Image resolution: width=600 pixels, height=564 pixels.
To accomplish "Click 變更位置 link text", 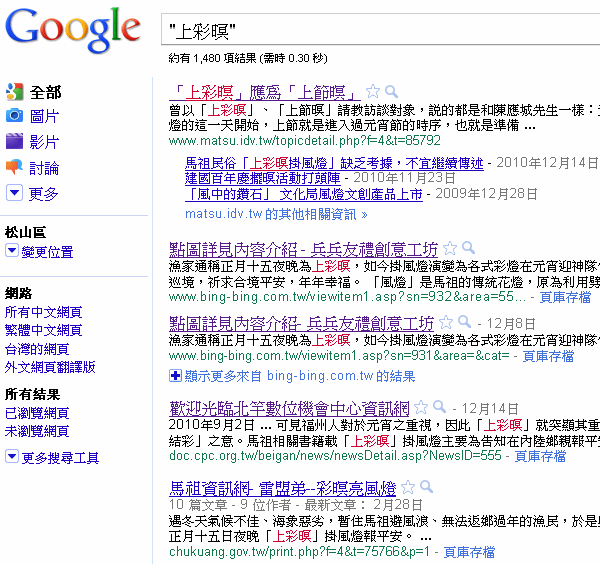I will (47, 252).
